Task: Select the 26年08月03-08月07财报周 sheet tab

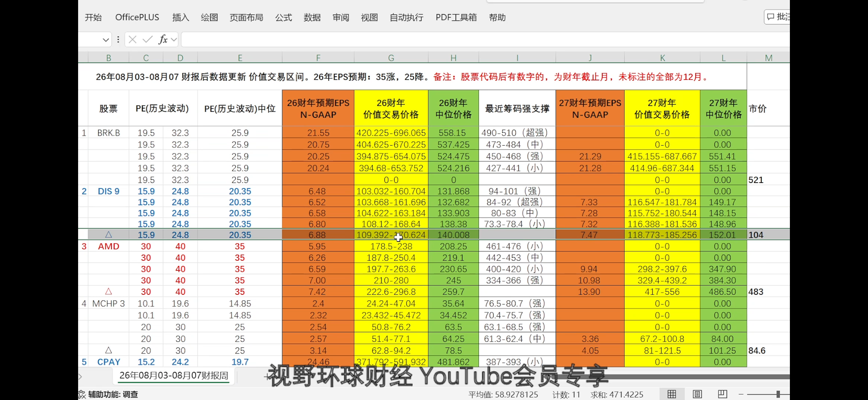Action: [x=174, y=376]
